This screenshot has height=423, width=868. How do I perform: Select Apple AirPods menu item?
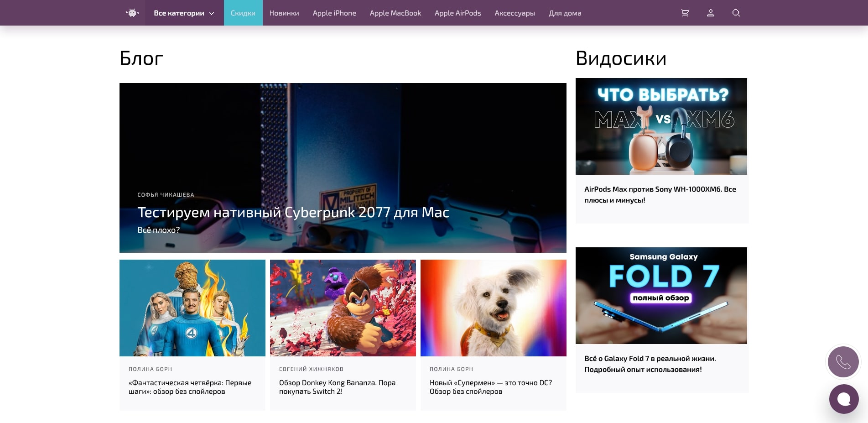[458, 13]
